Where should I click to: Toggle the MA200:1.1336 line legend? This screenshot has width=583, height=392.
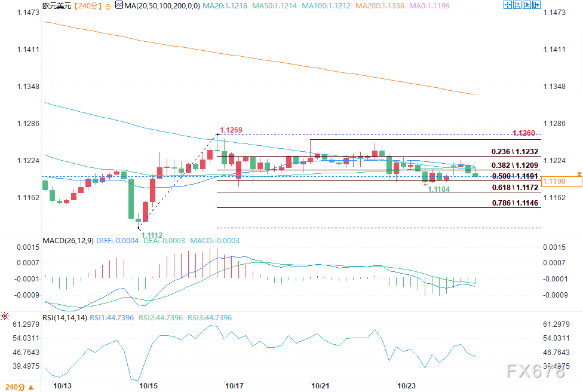(380, 6)
